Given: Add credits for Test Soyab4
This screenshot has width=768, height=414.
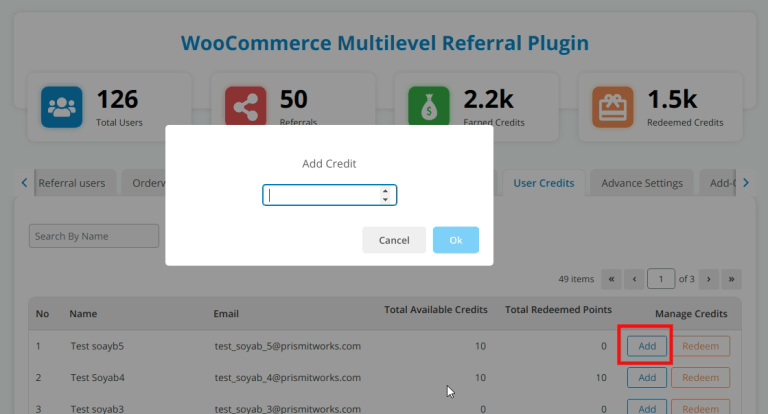Looking at the screenshot, I should [647, 378].
